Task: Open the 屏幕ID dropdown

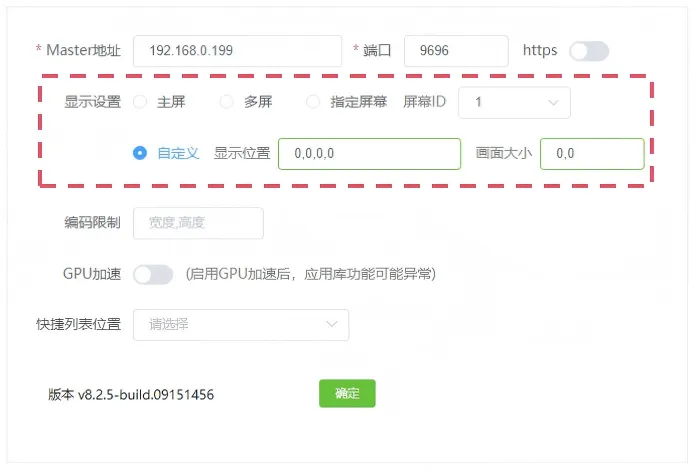Action: (x=514, y=103)
